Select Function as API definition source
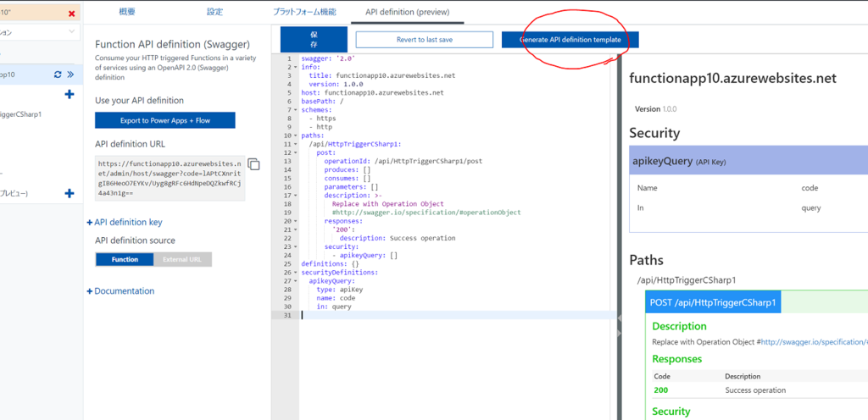868x420 pixels. click(x=125, y=259)
